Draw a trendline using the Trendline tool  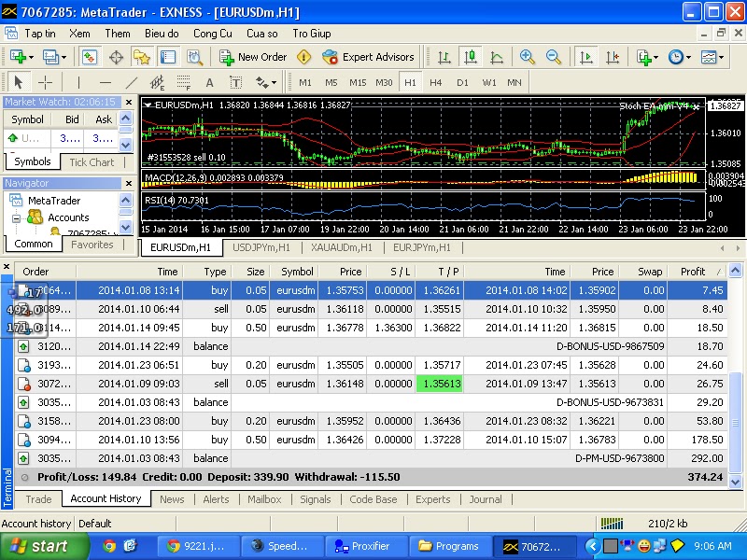[x=131, y=82]
